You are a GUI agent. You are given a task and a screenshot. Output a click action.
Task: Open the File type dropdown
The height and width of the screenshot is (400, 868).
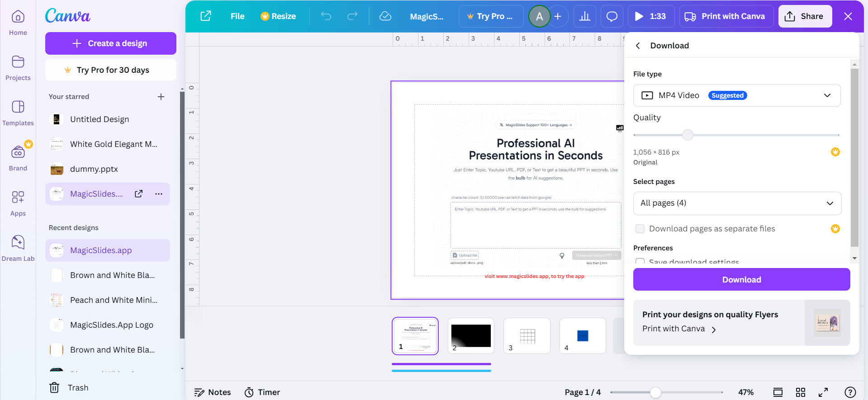[x=737, y=95]
